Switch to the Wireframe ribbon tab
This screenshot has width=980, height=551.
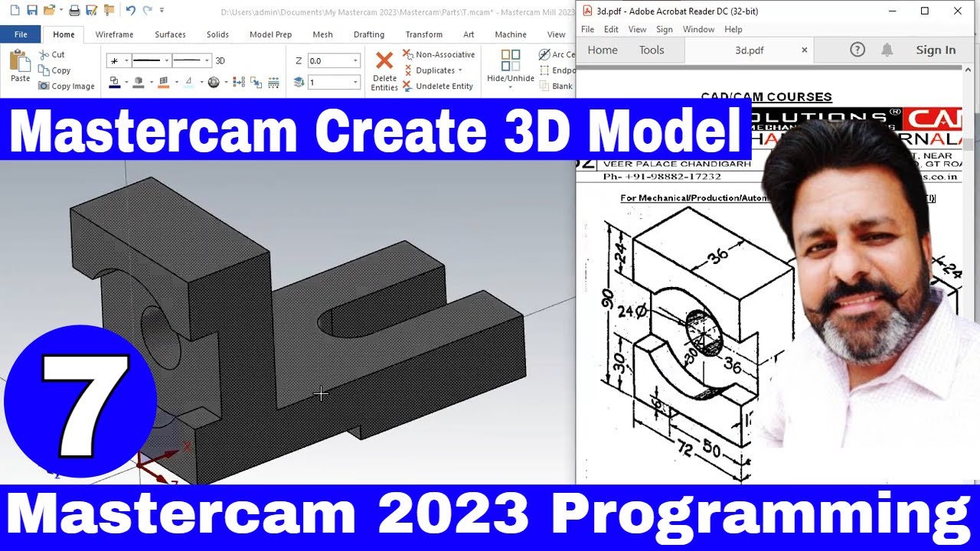point(114,34)
